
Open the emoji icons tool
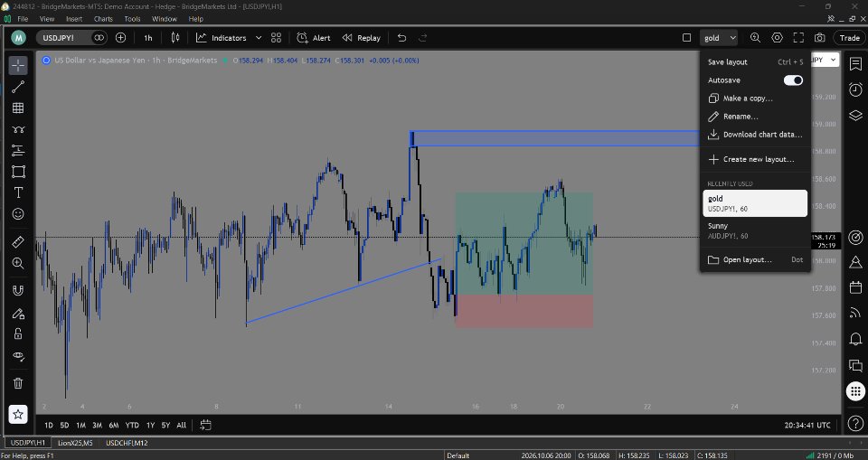pyautogui.click(x=18, y=213)
